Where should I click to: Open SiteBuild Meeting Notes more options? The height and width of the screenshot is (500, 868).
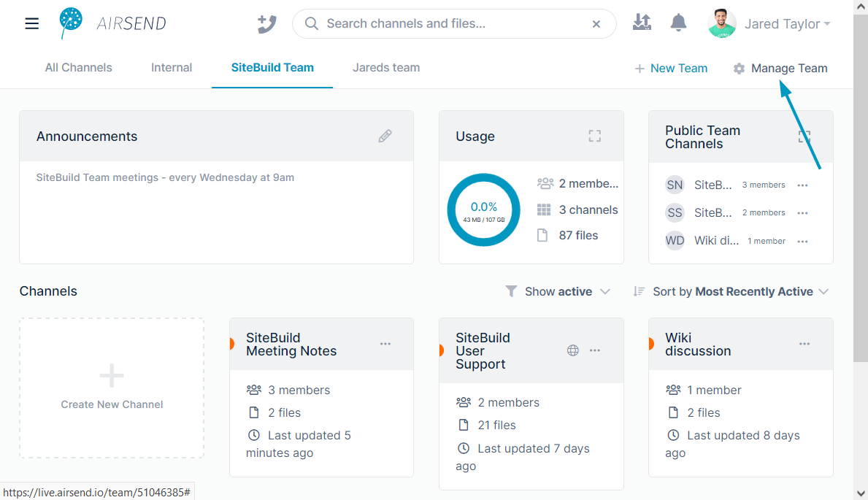point(385,344)
